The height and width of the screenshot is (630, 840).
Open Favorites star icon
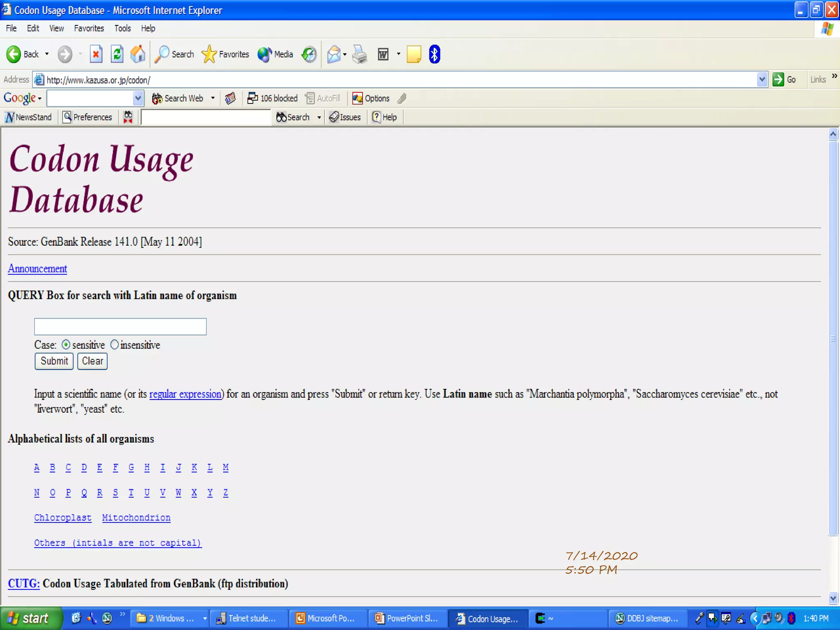pyautogui.click(x=209, y=54)
